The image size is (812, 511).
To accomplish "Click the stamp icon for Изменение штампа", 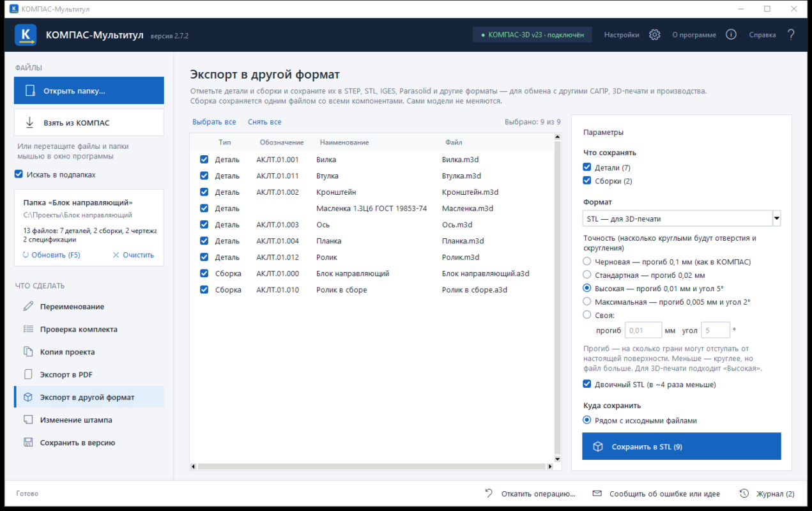I will click(x=28, y=420).
